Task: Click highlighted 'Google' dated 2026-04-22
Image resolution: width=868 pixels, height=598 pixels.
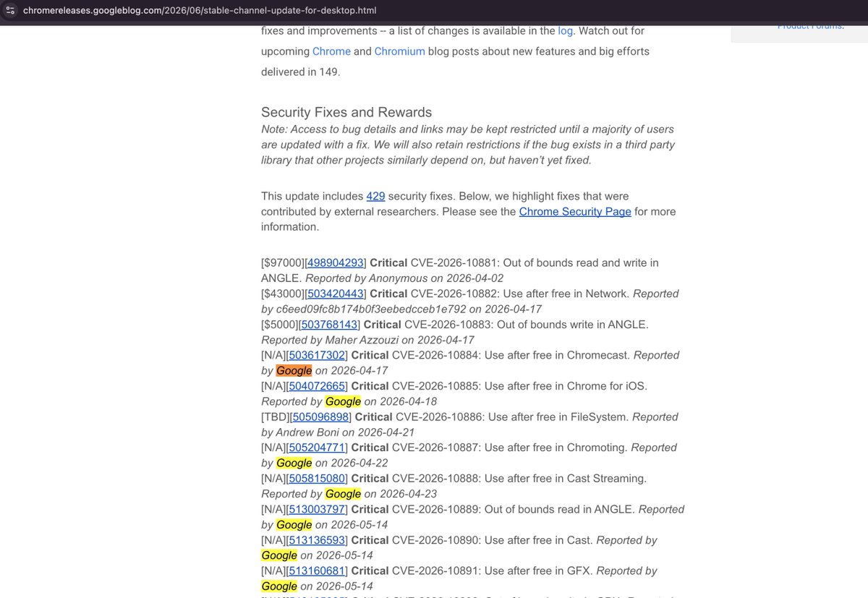Action: coord(294,463)
